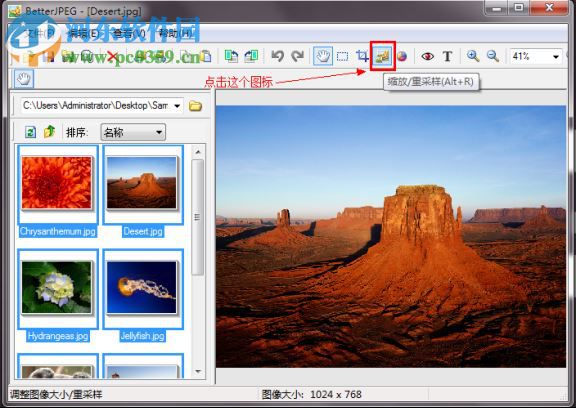This screenshot has width=576, height=408.
Task: Zoom out with the magnifier minus icon
Action: click(x=493, y=56)
